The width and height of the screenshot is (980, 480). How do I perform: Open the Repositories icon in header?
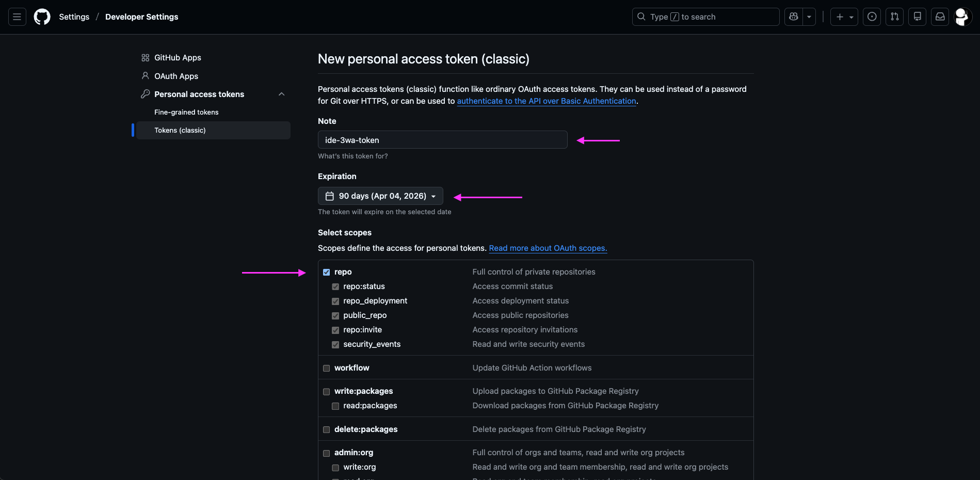[x=917, y=17]
